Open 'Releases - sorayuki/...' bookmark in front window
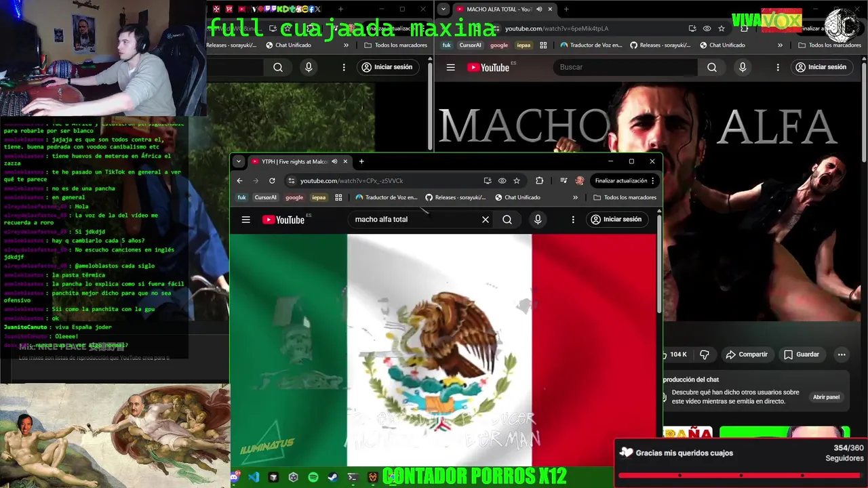The image size is (868, 488). [x=455, y=198]
